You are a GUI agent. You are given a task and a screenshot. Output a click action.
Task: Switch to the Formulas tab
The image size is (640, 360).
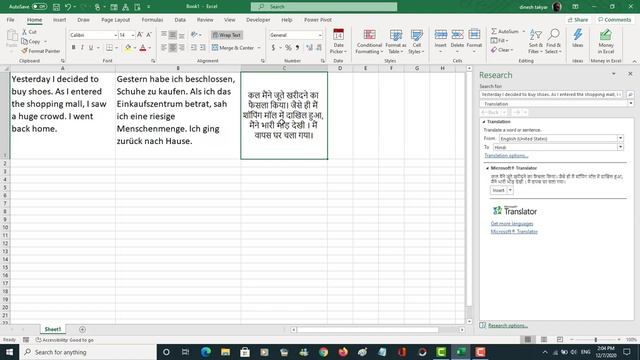coord(152,20)
